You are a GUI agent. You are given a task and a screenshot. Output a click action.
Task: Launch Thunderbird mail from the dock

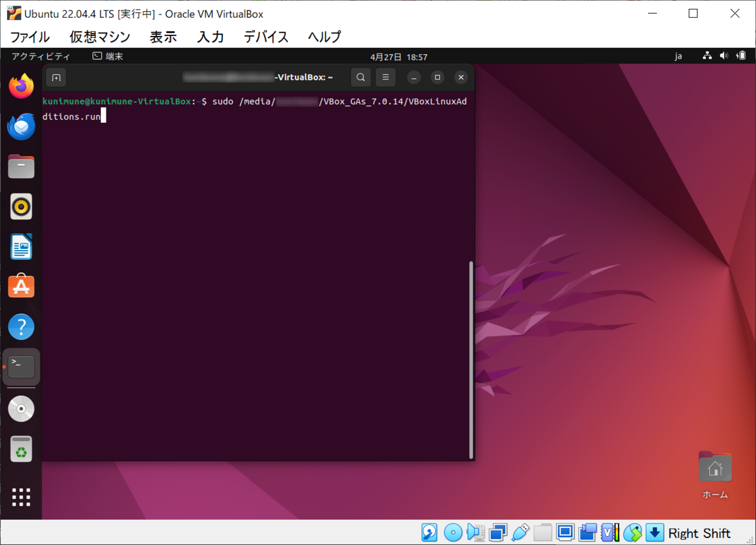pyautogui.click(x=21, y=126)
